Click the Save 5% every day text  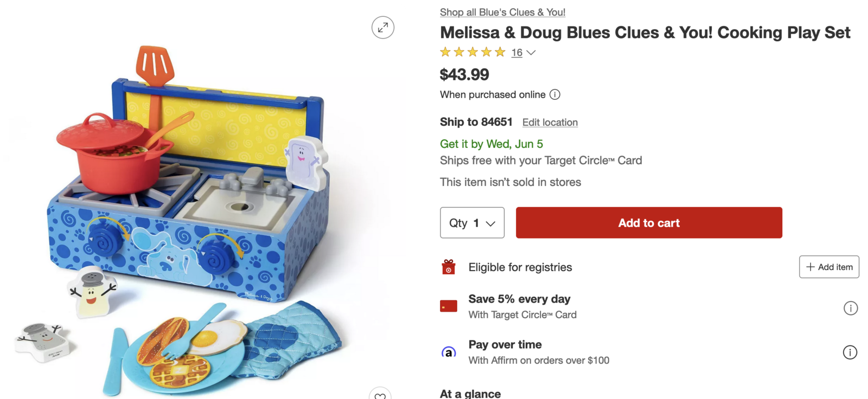click(519, 299)
